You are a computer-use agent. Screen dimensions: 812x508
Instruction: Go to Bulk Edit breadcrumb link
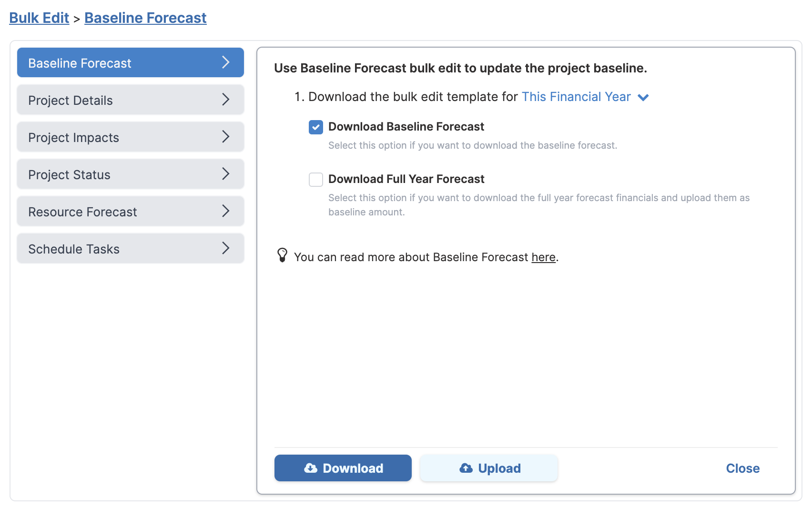[39, 18]
